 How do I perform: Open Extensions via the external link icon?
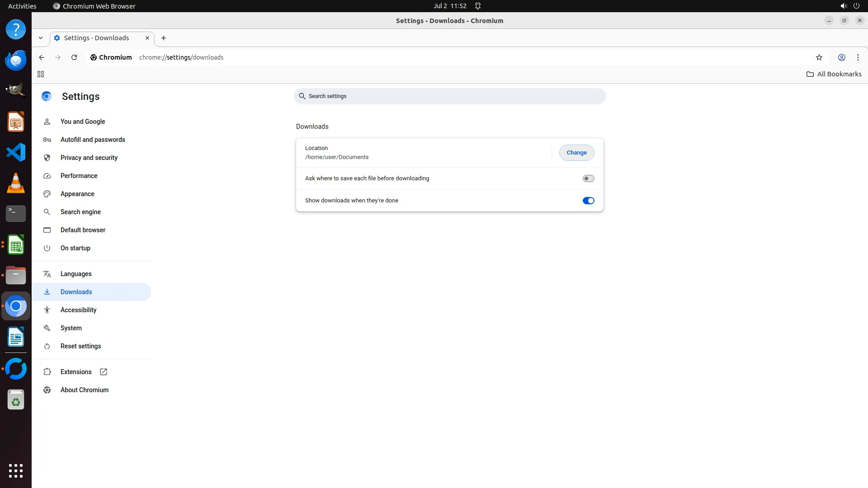tap(104, 372)
